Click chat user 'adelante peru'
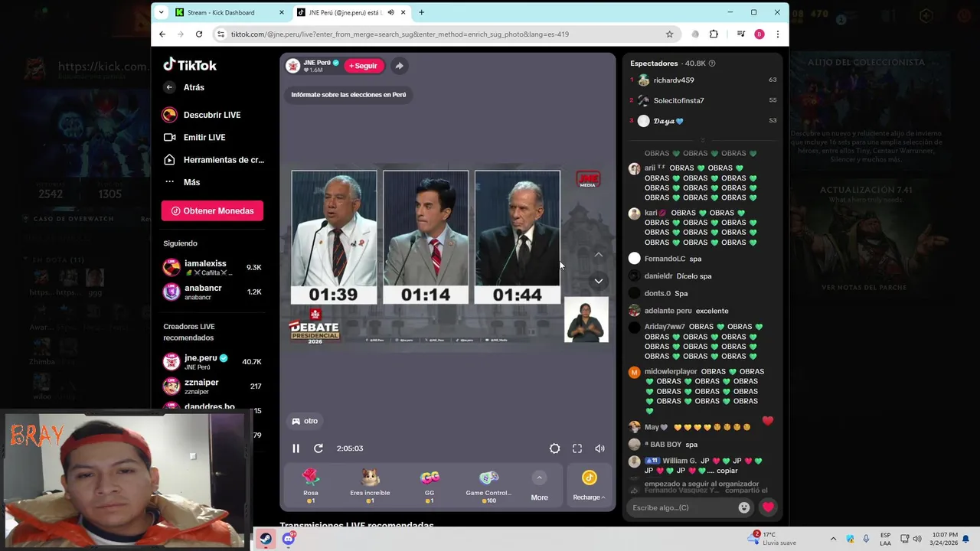 point(668,311)
